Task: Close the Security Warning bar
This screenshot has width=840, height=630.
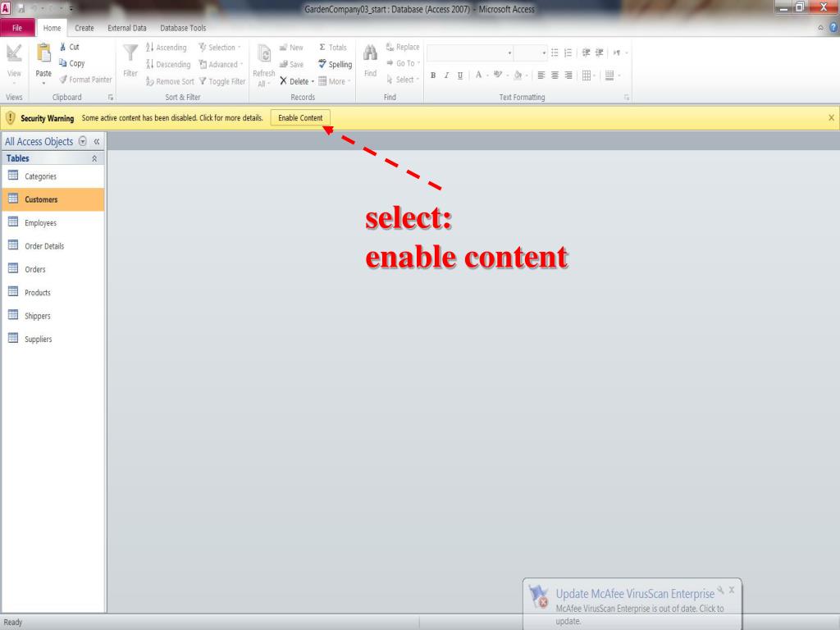Action: coord(832,118)
